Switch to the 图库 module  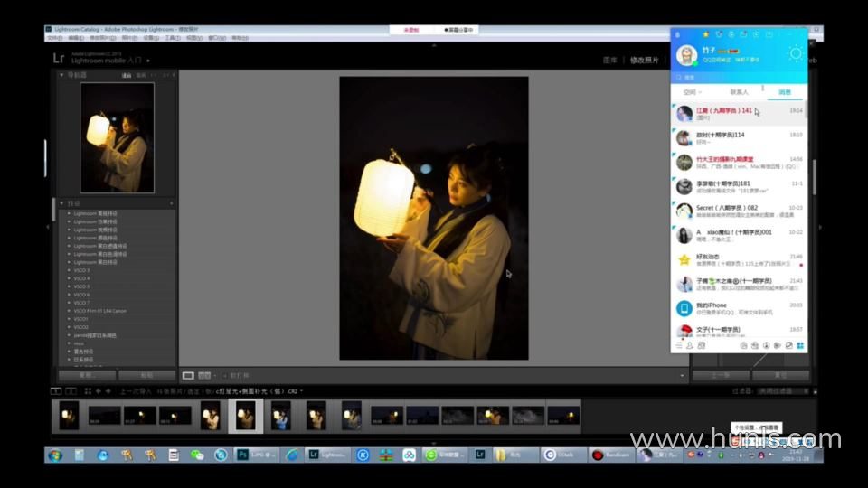coord(610,60)
